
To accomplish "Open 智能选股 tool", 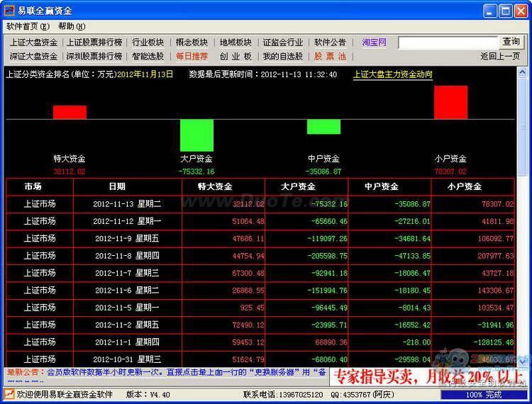I will point(148,56).
